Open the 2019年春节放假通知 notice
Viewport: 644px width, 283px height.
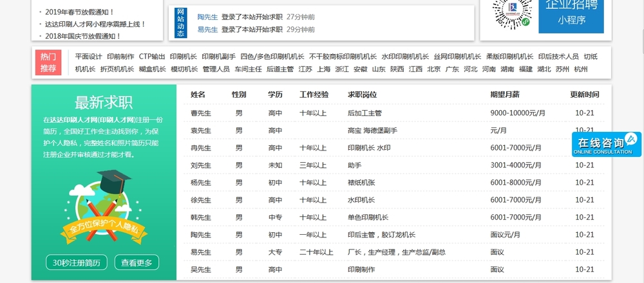tap(80, 12)
